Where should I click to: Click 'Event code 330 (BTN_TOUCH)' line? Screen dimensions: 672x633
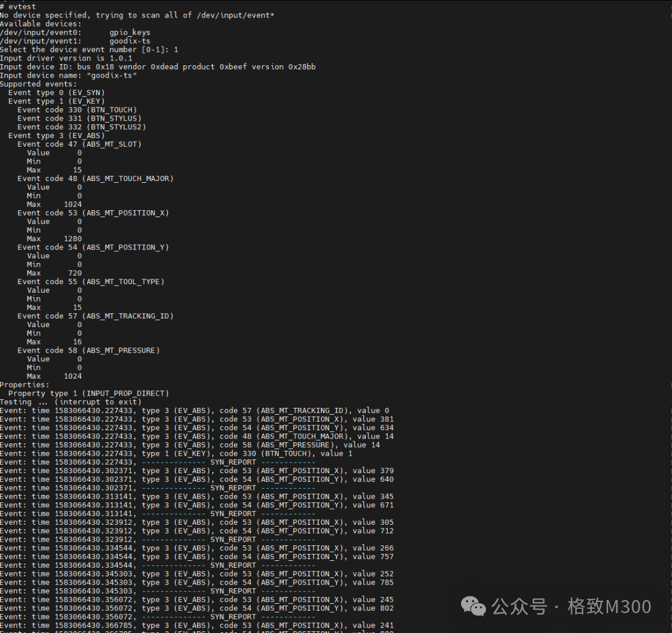click(x=77, y=109)
